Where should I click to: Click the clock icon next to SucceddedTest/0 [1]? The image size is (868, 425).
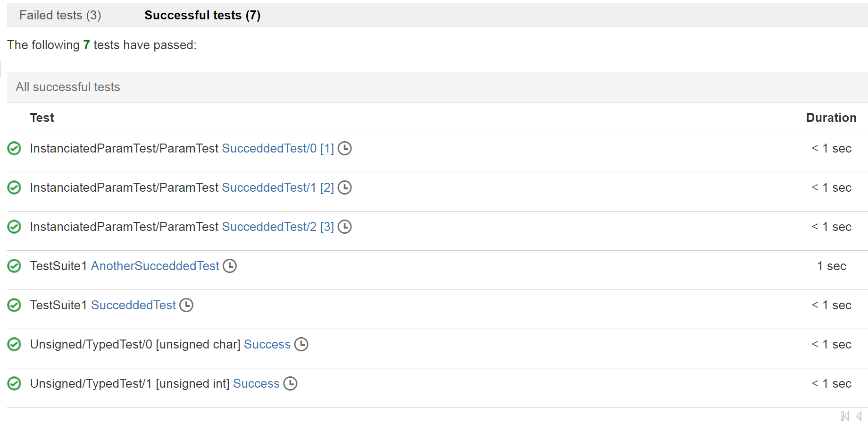[x=345, y=148]
